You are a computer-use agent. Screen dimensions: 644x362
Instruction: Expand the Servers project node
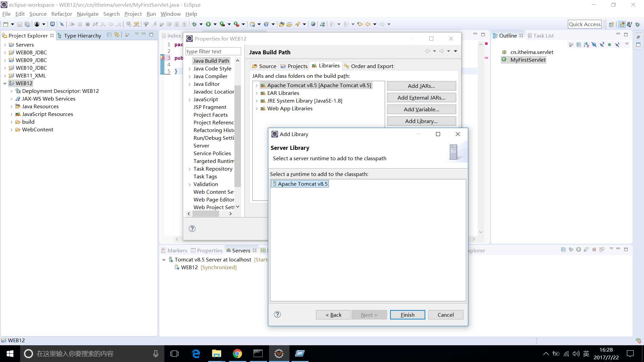click(5, 45)
